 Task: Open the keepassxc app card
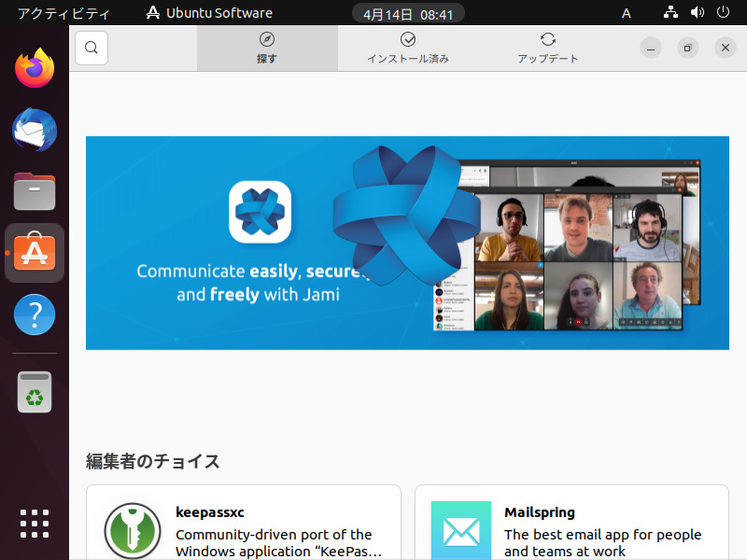[244, 523]
